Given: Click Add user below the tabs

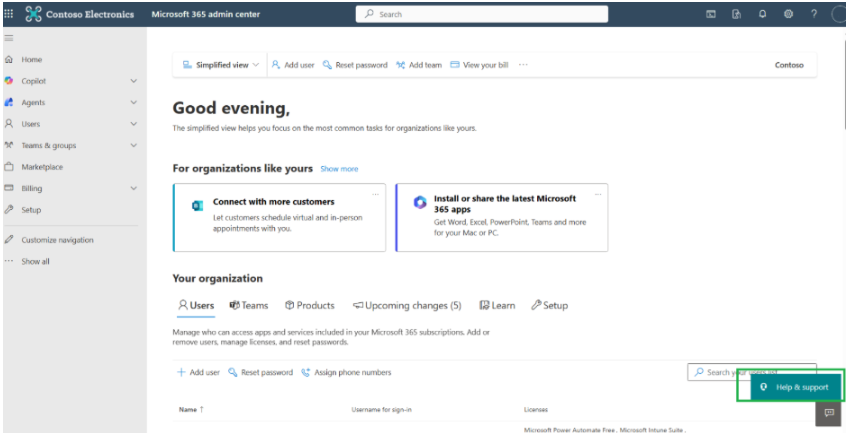Looking at the screenshot, I should pos(198,373).
